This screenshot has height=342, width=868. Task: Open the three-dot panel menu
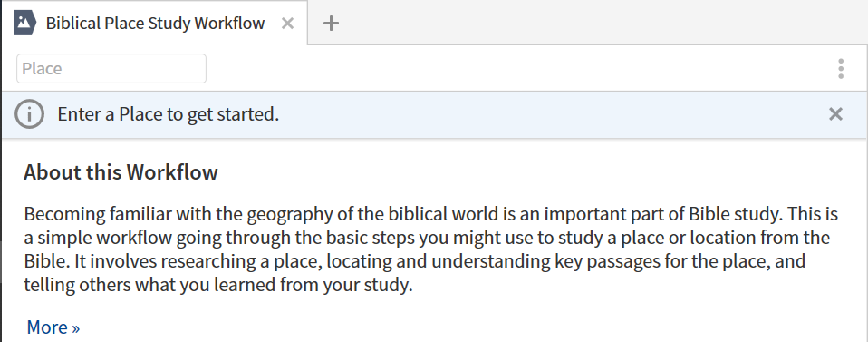(840, 69)
